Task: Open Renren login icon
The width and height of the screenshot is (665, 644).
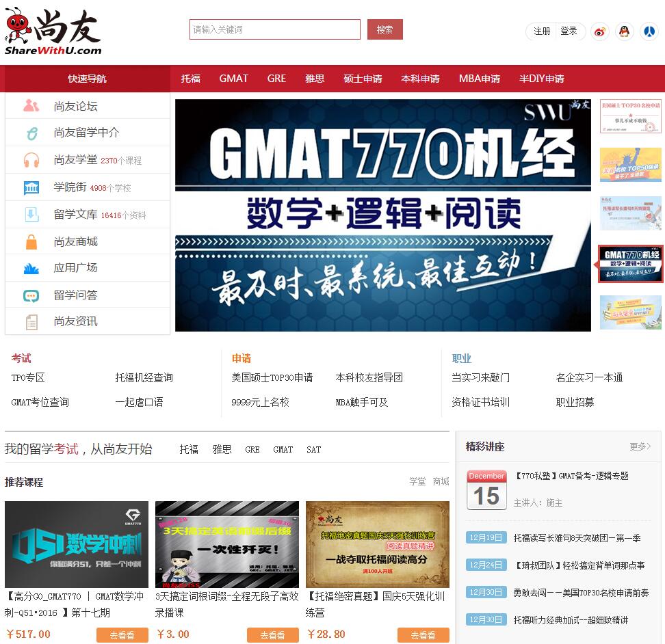Action: click(649, 31)
